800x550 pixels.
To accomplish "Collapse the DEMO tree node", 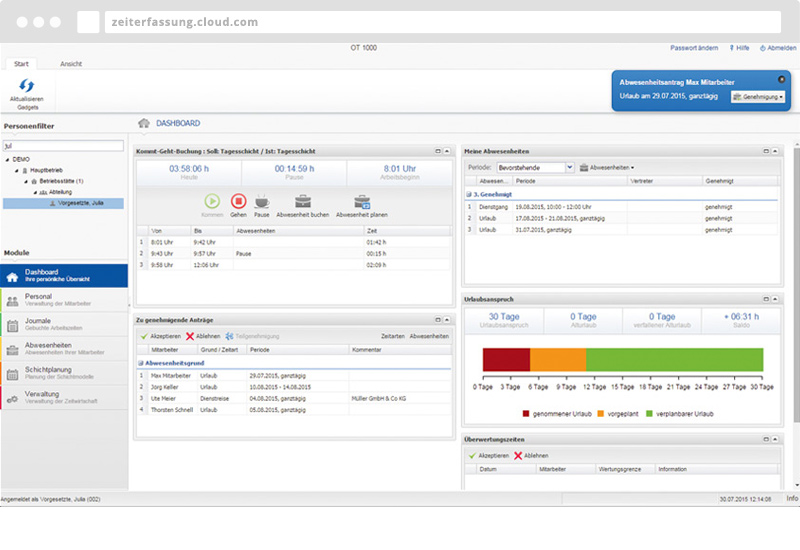I will 7,159.
